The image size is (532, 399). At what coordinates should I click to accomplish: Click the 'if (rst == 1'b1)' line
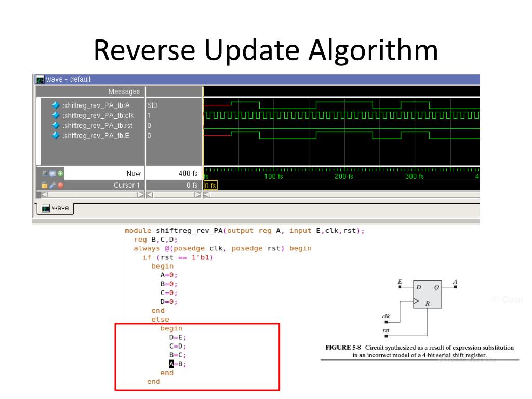click(178, 257)
